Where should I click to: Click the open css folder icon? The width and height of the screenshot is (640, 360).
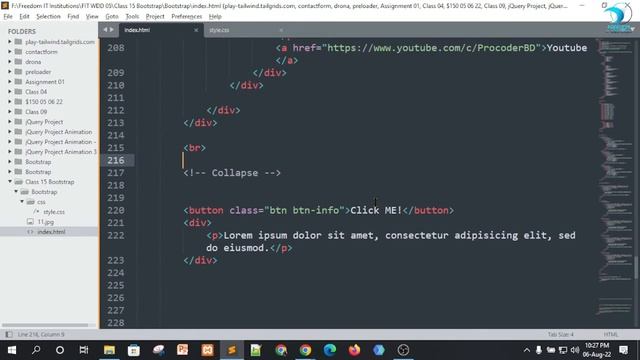[x=31, y=202]
